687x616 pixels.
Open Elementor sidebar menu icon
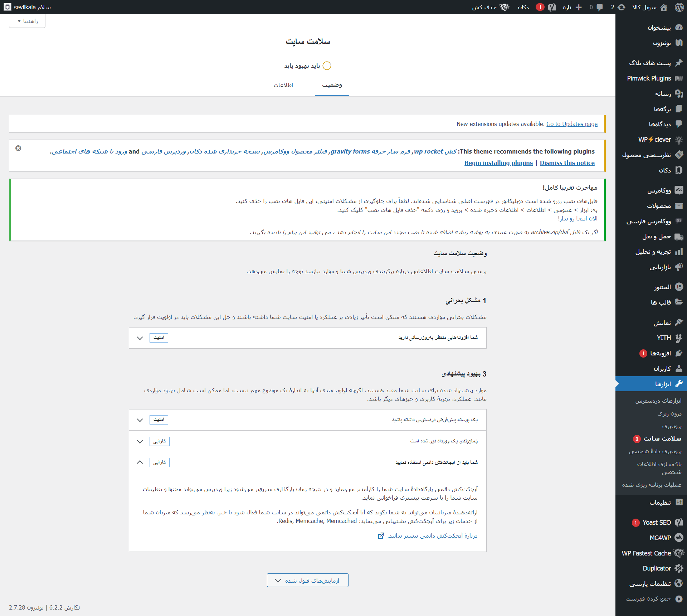coord(679,287)
